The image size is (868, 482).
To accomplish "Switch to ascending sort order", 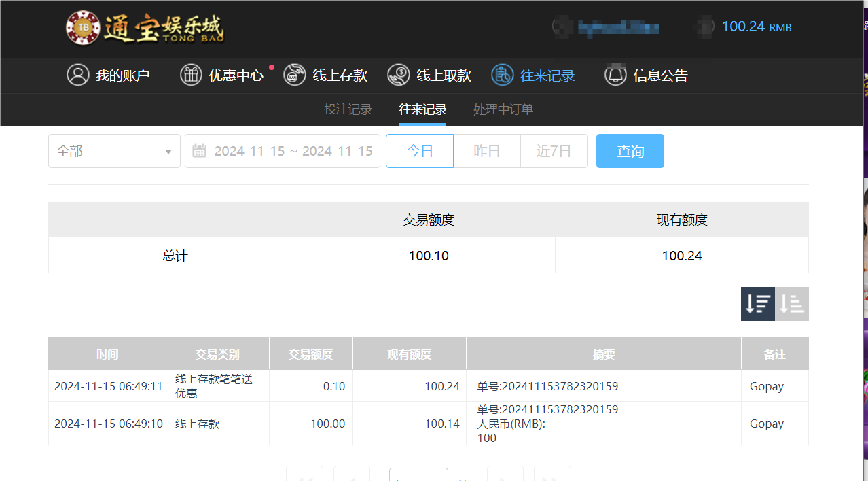I will coord(791,303).
